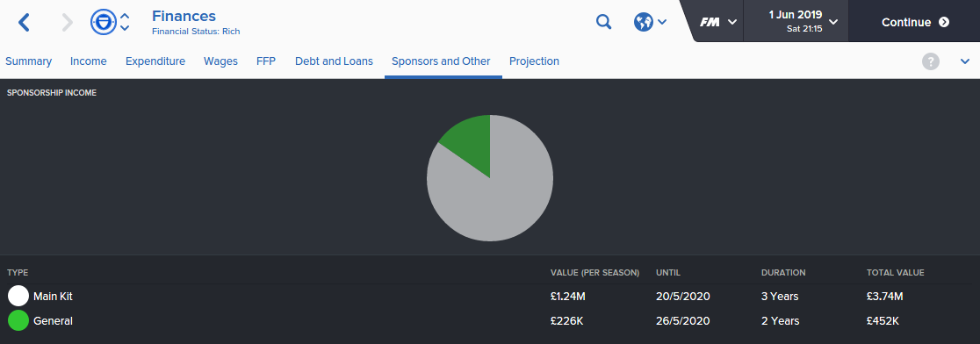Click the forward navigation arrow
This screenshot has height=344, width=980.
tap(67, 23)
